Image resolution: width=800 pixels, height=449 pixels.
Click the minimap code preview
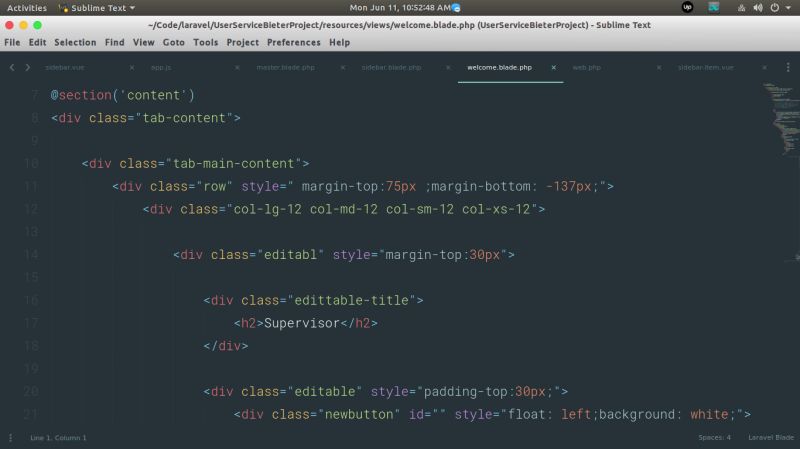point(780,118)
